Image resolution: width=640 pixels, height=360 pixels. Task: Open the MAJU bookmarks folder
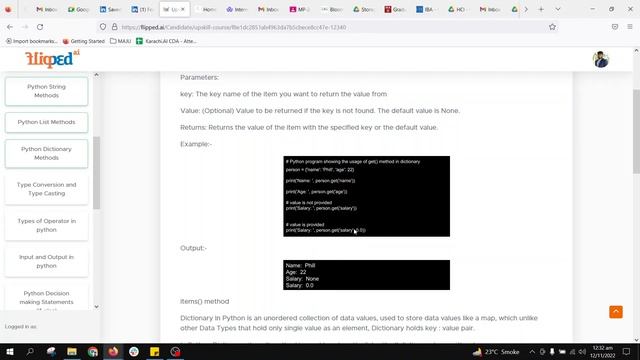pyautogui.click(x=120, y=41)
